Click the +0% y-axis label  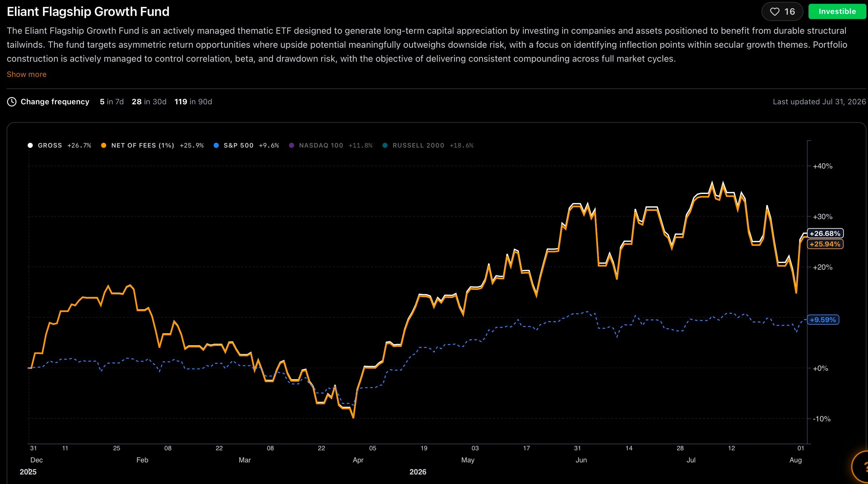[x=820, y=368]
